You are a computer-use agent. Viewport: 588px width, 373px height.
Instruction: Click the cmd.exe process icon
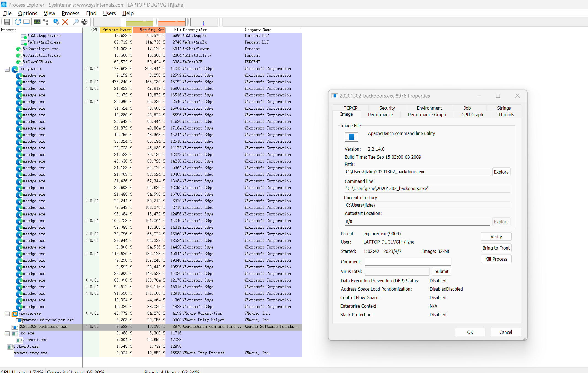pos(15,333)
